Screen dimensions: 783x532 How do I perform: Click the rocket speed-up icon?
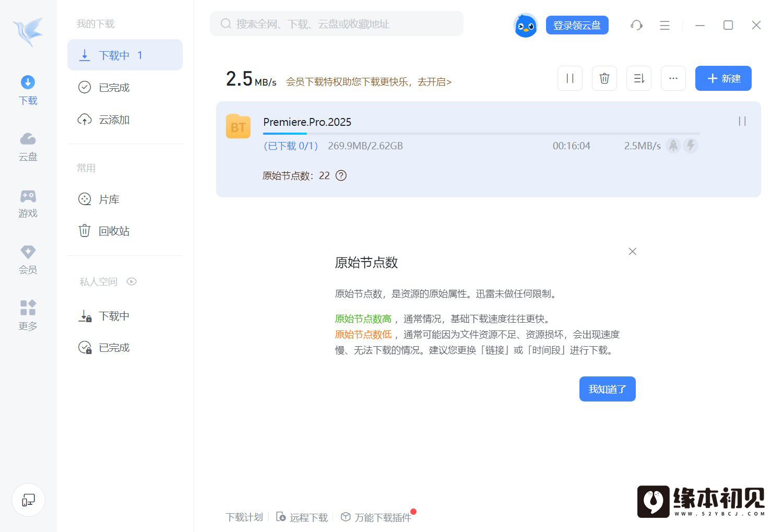coord(673,146)
